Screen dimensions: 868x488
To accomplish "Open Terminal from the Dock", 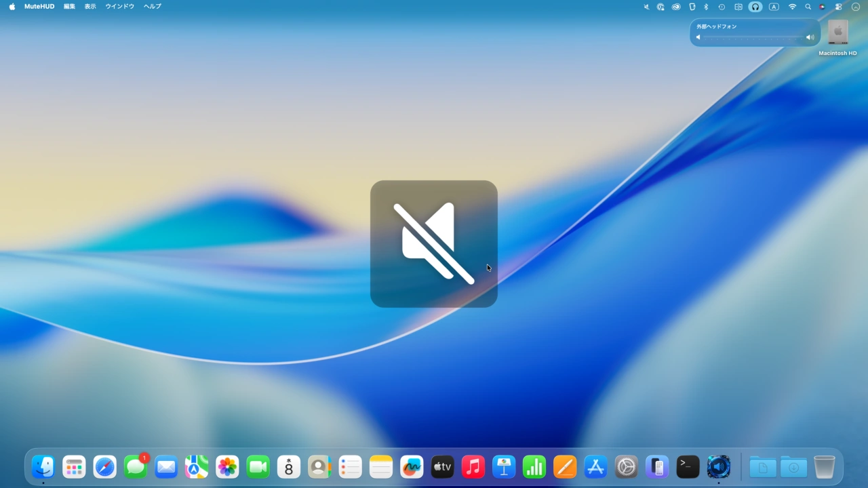I will pos(688,467).
